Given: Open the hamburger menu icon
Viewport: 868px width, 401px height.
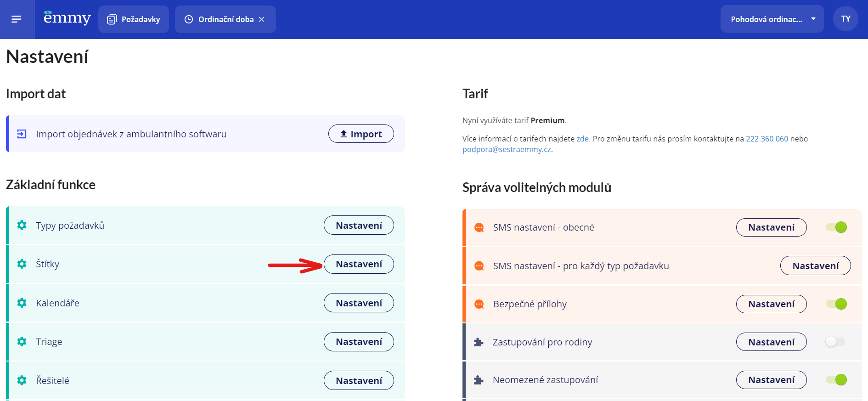Looking at the screenshot, I should (17, 19).
